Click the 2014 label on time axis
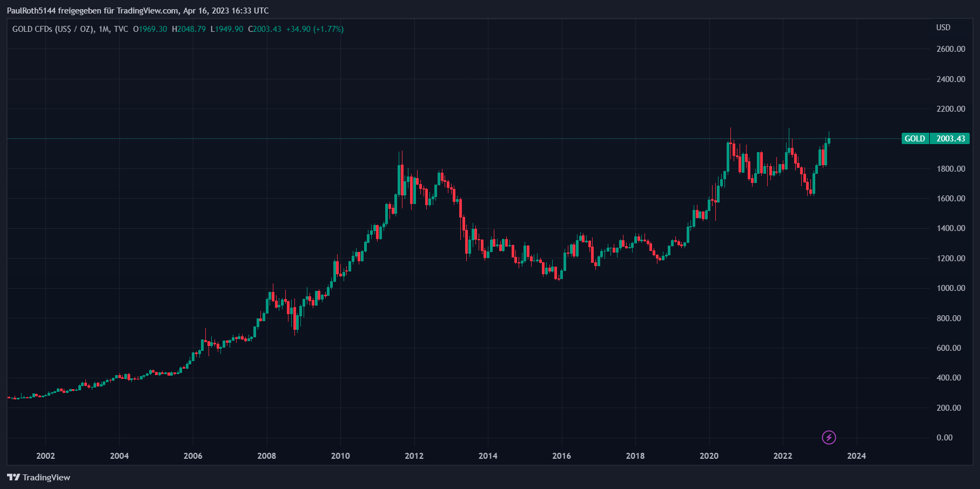 click(x=488, y=456)
